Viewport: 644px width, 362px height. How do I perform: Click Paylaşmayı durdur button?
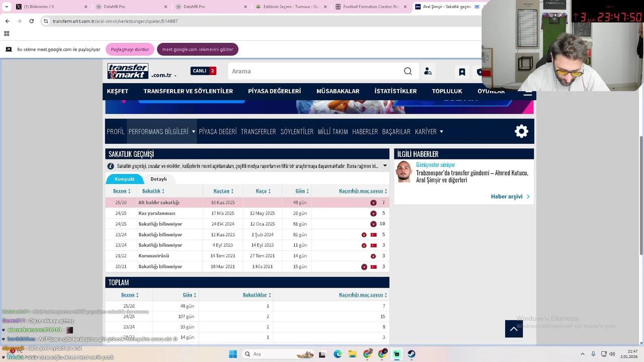pos(130,49)
